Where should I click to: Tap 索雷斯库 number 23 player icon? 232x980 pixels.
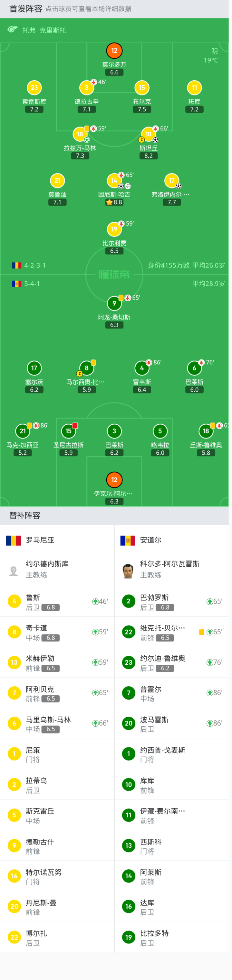pyautogui.click(x=34, y=88)
